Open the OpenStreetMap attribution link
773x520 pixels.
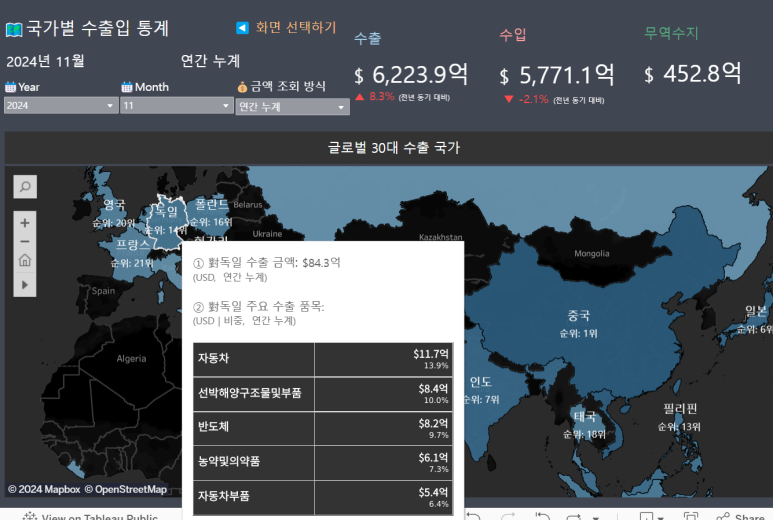pyautogui.click(x=126, y=489)
